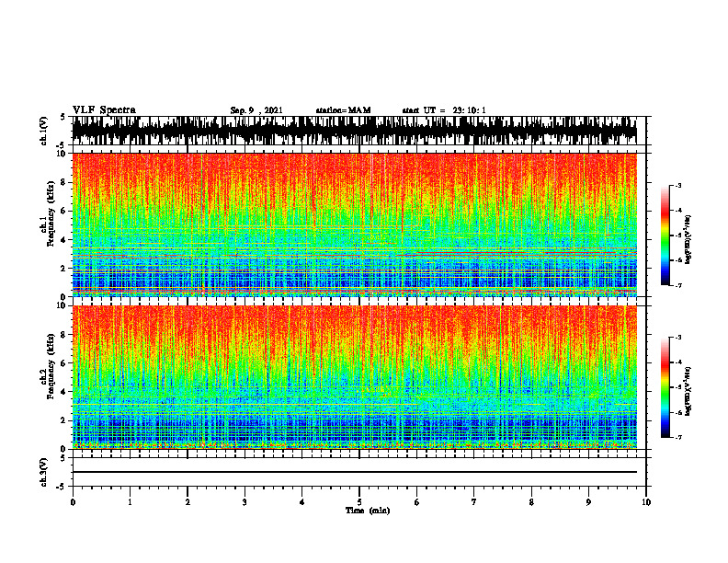Click the "VLF Spectra" plot title
728x563 pixels.
pyautogui.click(x=104, y=110)
